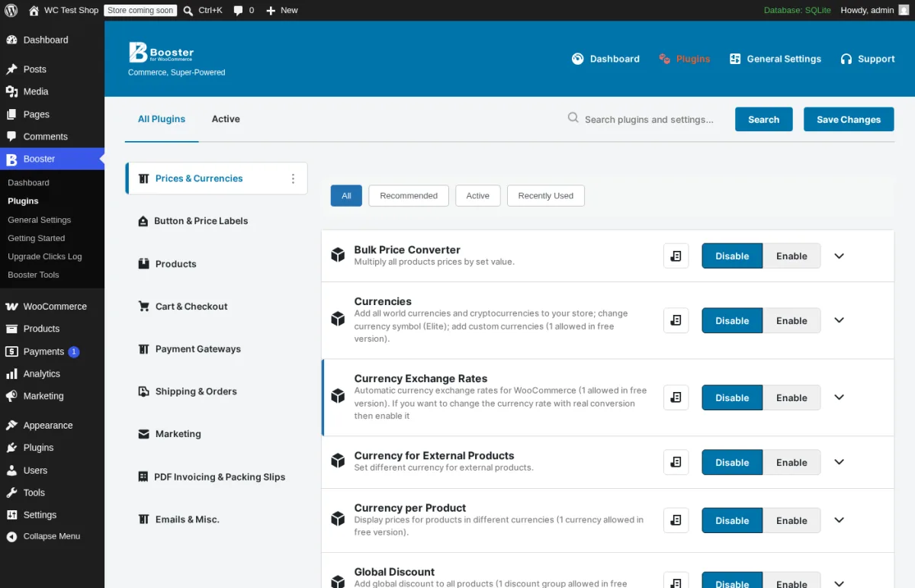The width and height of the screenshot is (915, 588).
Task: Click the box icon beside Currency Exchange Rates
Action: click(338, 396)
